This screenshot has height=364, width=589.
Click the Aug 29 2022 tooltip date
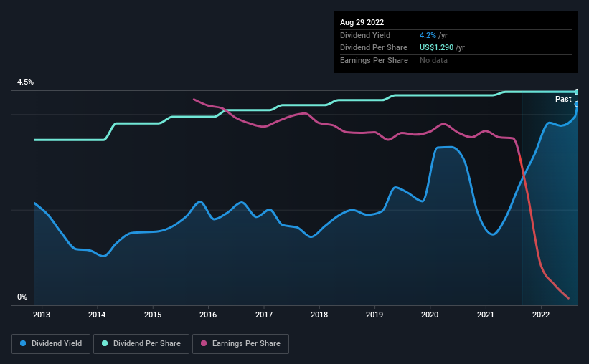coord(362,22)
